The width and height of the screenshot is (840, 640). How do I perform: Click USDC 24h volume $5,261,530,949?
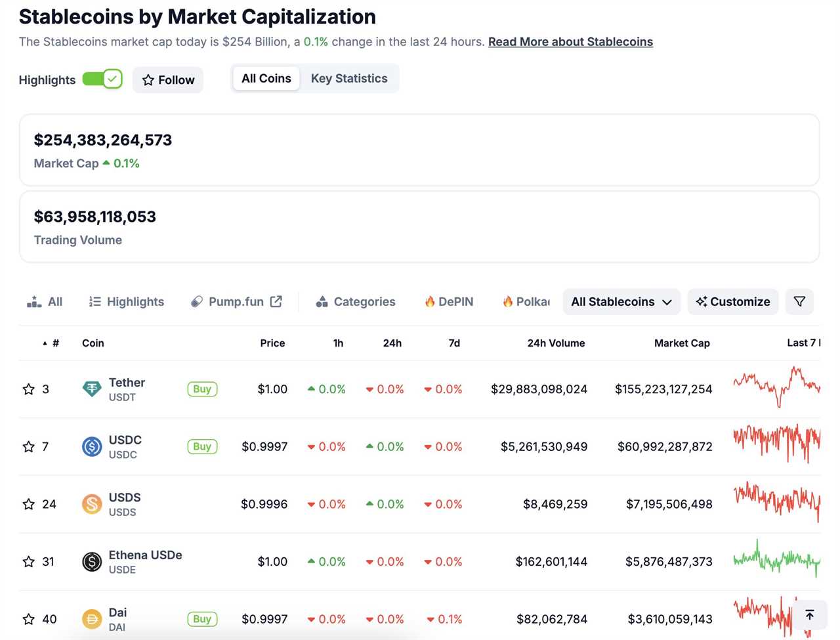(544, 446)
